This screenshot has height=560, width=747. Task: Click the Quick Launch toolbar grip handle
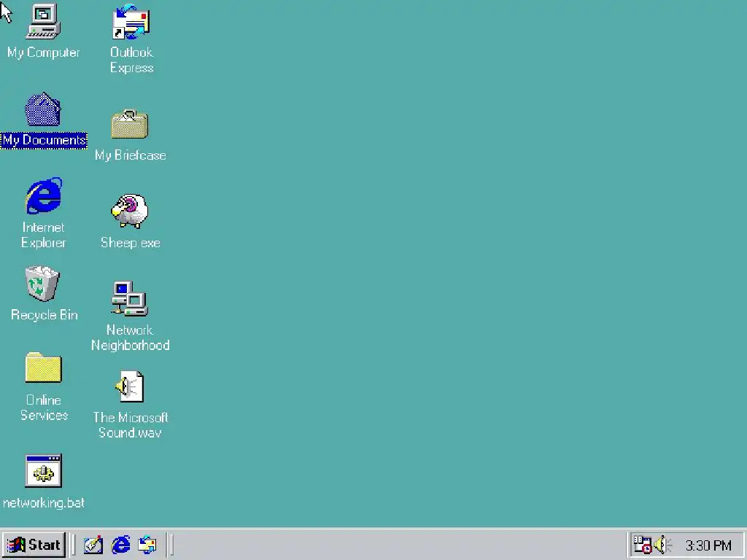(72, 545)
